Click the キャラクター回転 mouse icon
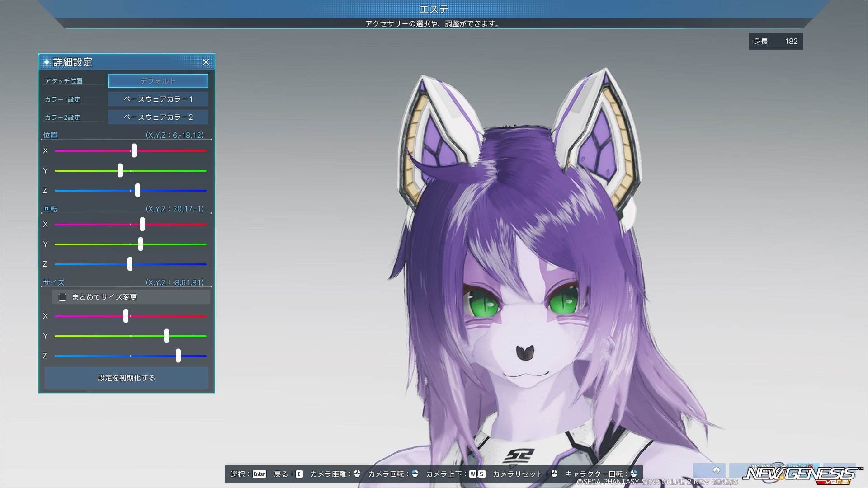This screenshot has height=488, width=868. pos(634,474)
